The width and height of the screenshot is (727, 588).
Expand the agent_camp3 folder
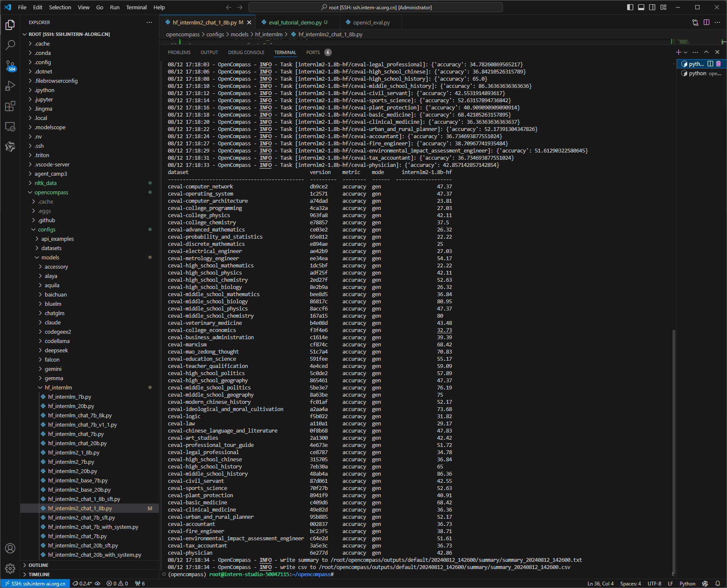click(90, 174)
